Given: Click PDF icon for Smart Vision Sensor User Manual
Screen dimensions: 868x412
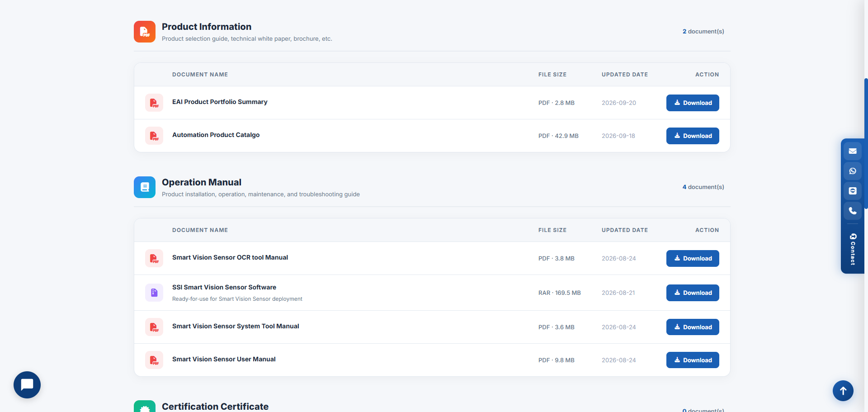Looking at the screenshot, I should 154,360.
